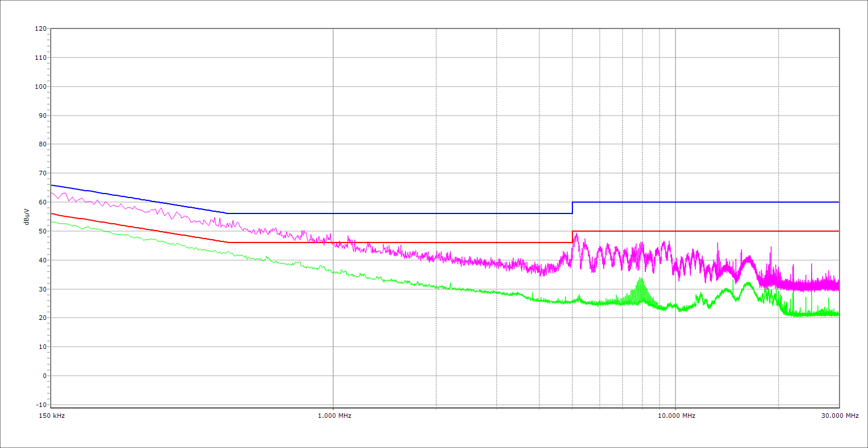
Task: Select the blue limit line's vertical step
Action: point(572,208)
